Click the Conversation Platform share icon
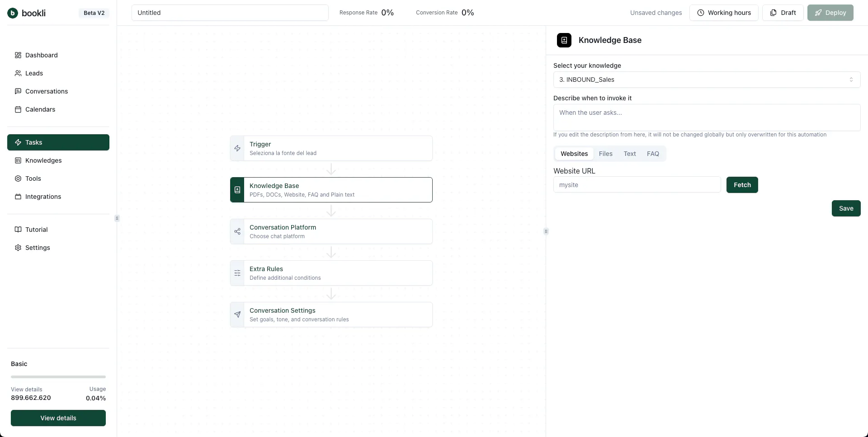 coord(237,231)
